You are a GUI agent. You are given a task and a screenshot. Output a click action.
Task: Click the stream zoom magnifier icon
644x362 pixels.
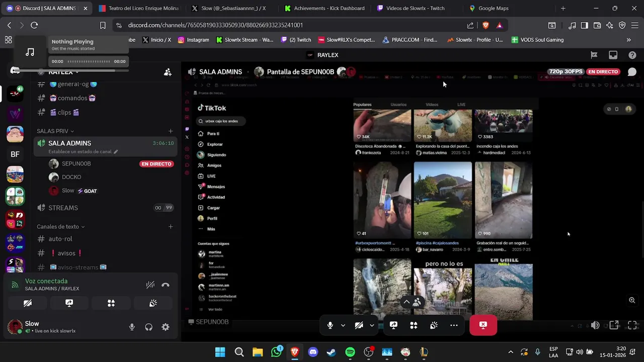click(x=632, y=300)
